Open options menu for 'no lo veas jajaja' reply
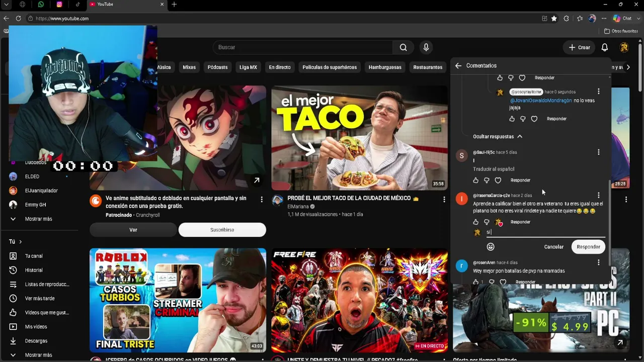The image size is (644, 362). click(x=598, y=92)
